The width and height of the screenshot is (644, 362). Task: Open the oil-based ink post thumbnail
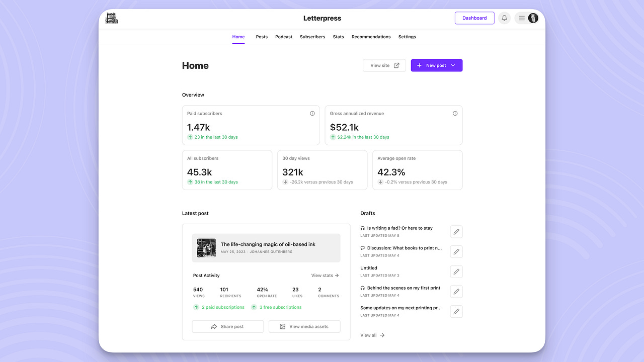[206, 248]
